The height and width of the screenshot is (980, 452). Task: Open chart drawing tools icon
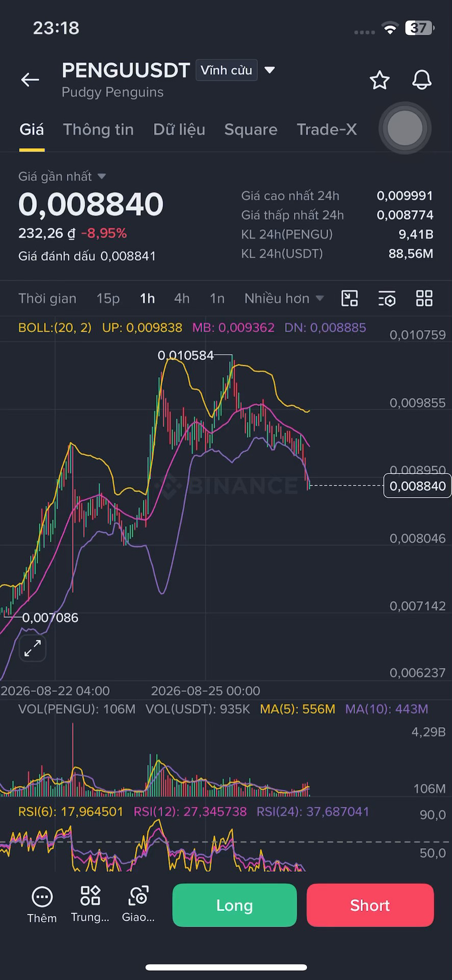(349, 299)
